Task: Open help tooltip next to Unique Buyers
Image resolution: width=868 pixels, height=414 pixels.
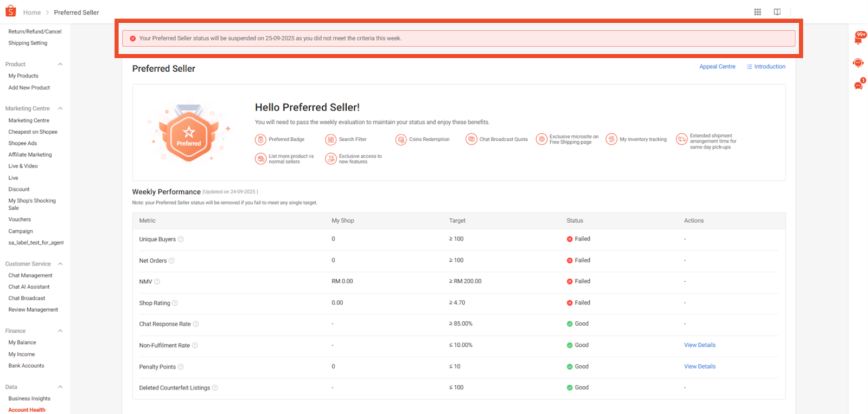Action: tap(181, 239)
